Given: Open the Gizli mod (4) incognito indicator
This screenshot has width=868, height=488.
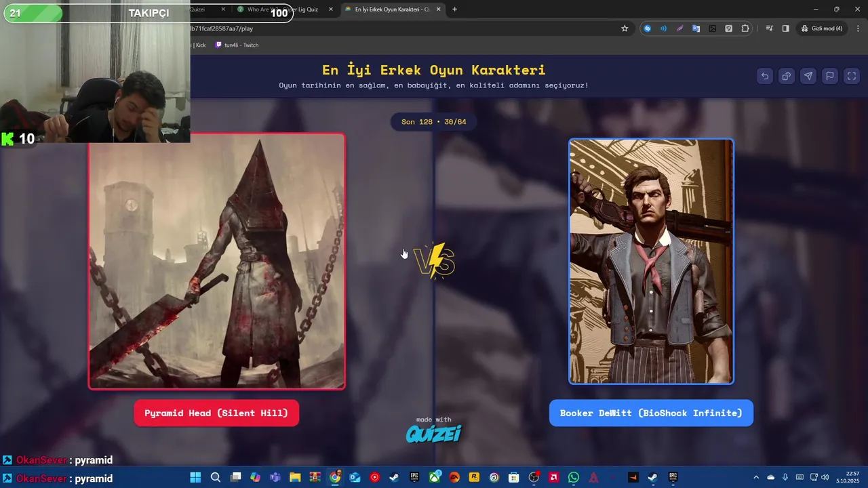Looking at the screenshot, I should [x=821, y=28].
